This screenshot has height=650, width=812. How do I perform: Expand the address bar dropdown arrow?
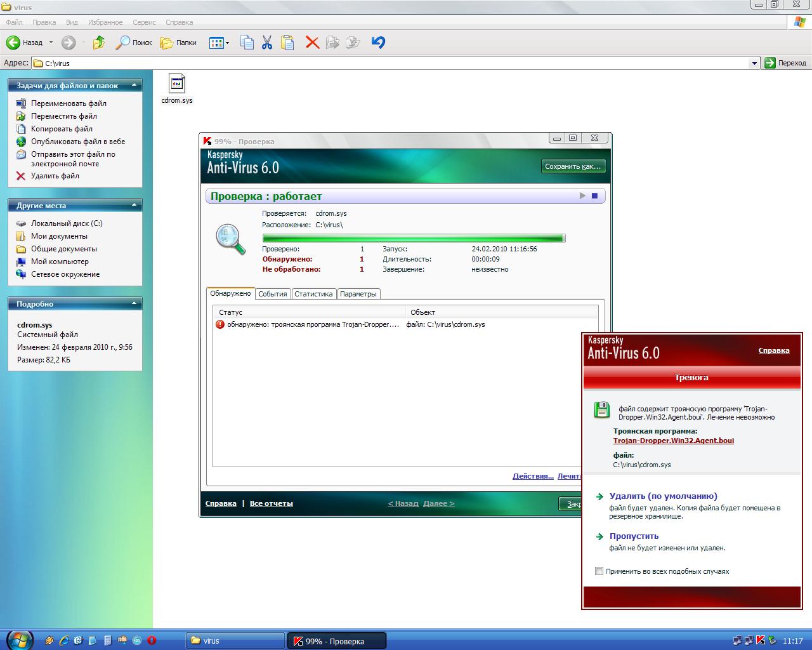[x=754, y=63]
